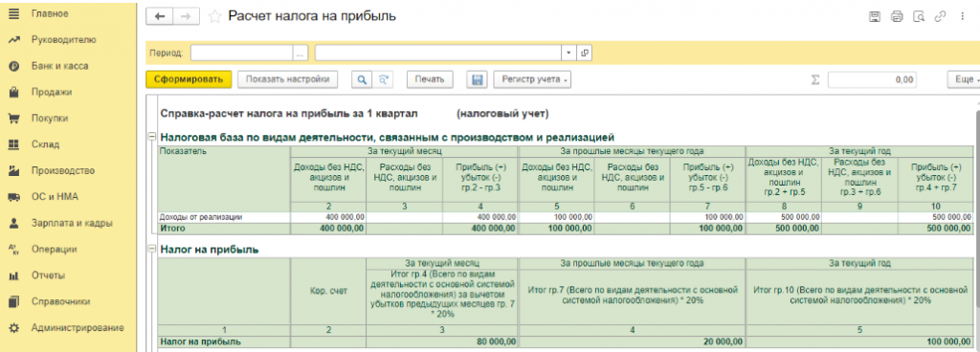Click the organization selection field
The height and width of the screenshot is (352, 980).
[x=438, y=53]
